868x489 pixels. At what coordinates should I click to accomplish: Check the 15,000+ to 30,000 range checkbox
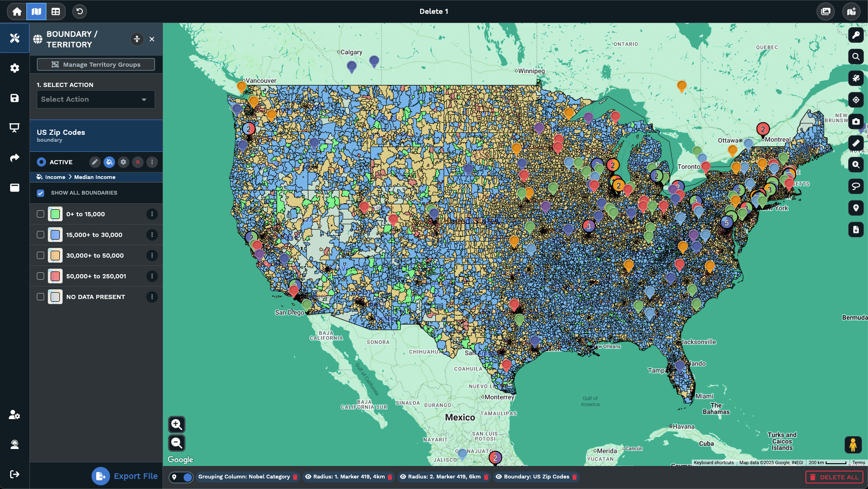click(41, 235)
